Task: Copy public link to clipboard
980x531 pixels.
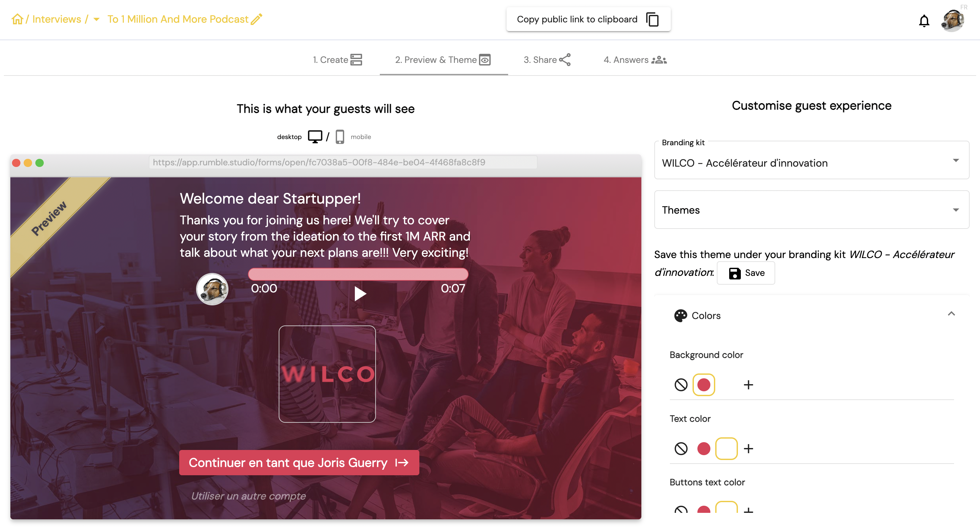Action: tap(588, 19)
